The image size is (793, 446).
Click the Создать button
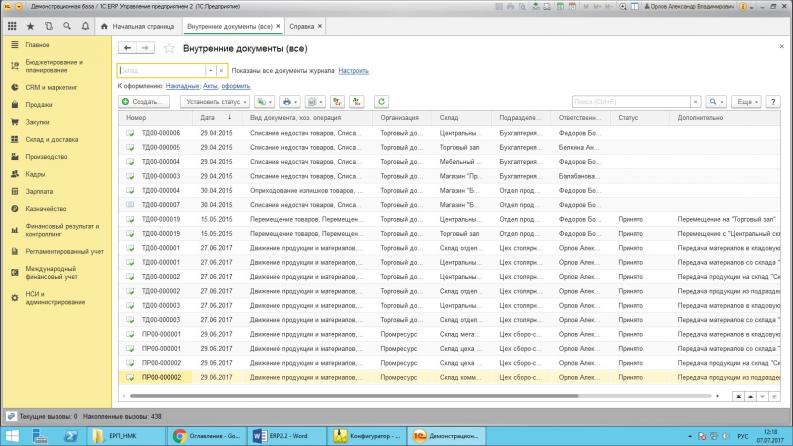[x=144, y=102]
